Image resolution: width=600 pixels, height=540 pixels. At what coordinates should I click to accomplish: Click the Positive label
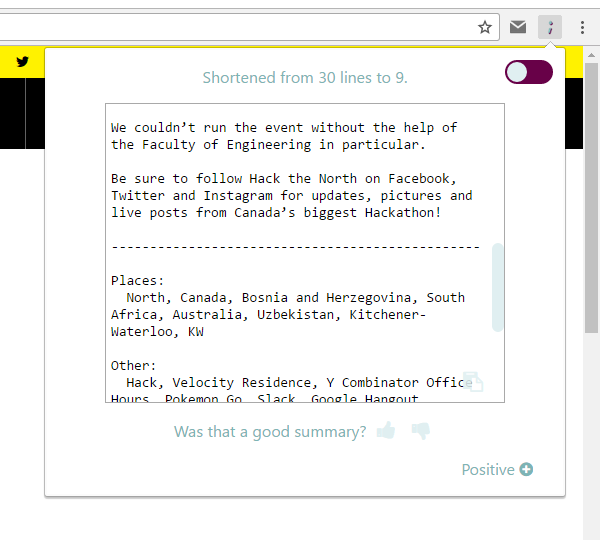488,470
